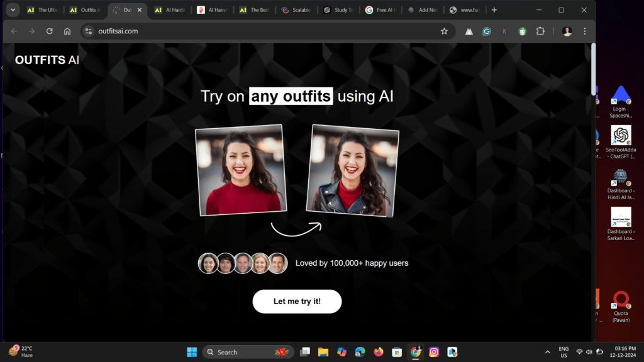
Task: Open File Explorer from taskbar
Action: 323,352
